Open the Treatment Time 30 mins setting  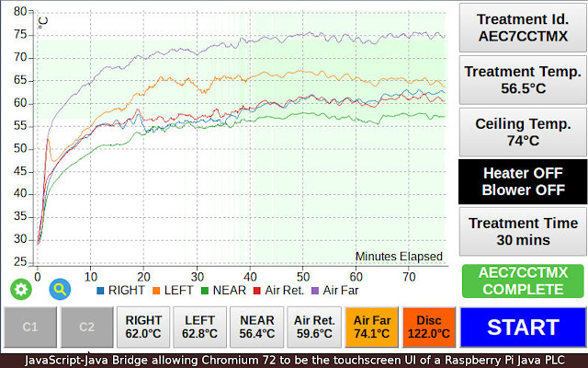(x=523, y=231)
